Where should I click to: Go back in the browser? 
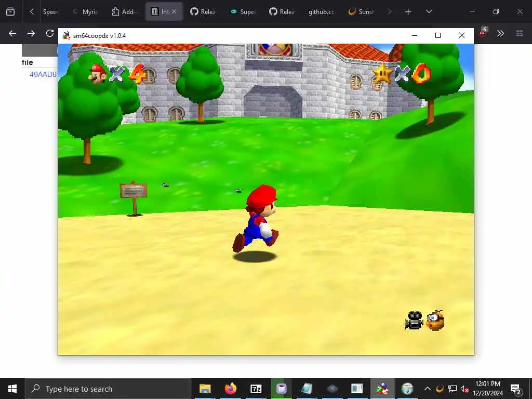(12, 33)
